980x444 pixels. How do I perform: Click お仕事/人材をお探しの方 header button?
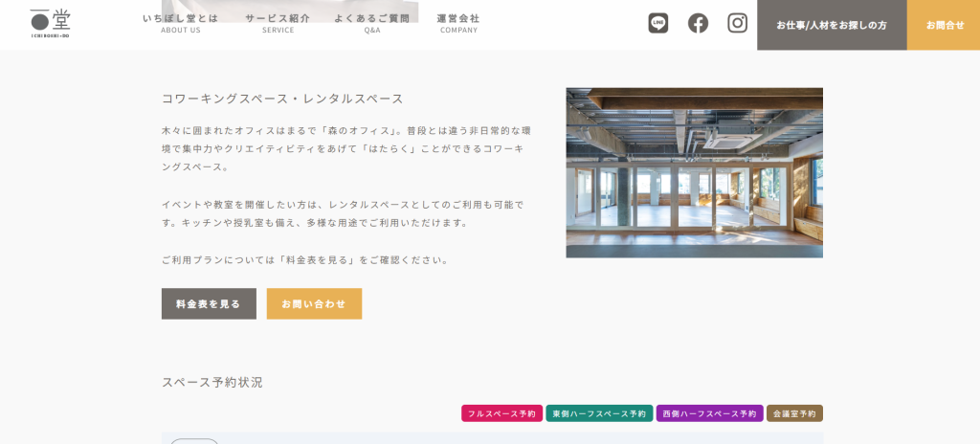(831, 25)
